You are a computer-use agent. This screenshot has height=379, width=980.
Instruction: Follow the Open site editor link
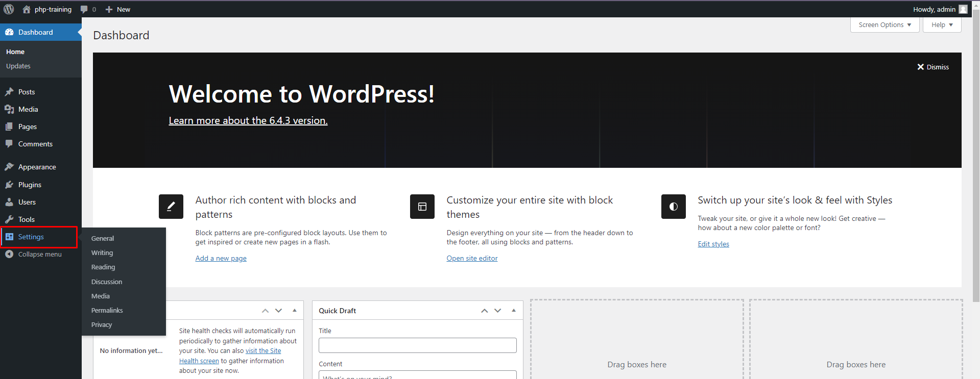(x=472, y=258)
